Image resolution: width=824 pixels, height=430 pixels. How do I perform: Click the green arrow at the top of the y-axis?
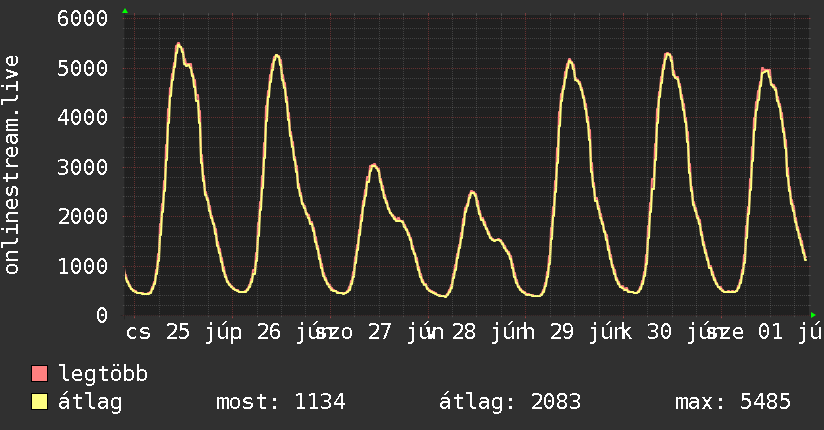(125, 11)
